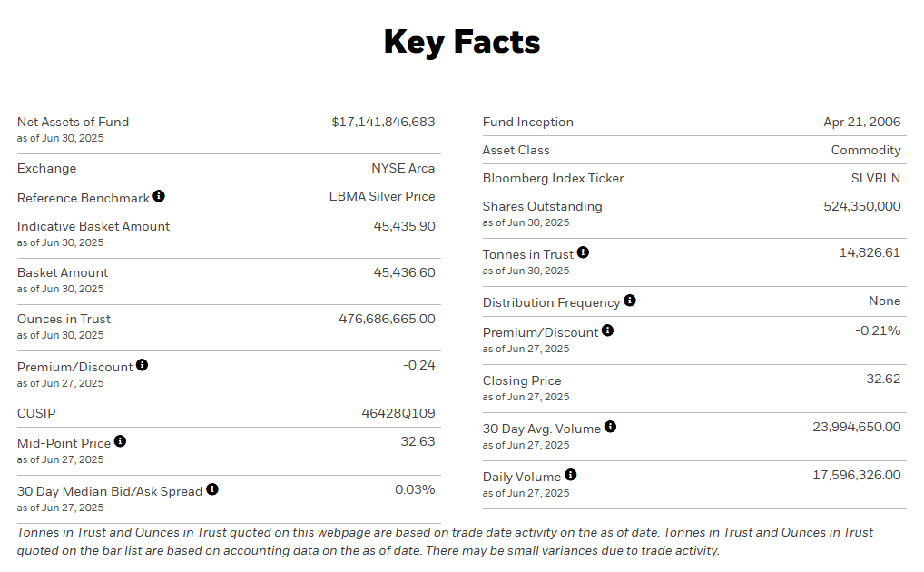Click the Closing Price value 32.62
The image size is (924, 572).
pos(883,379)
